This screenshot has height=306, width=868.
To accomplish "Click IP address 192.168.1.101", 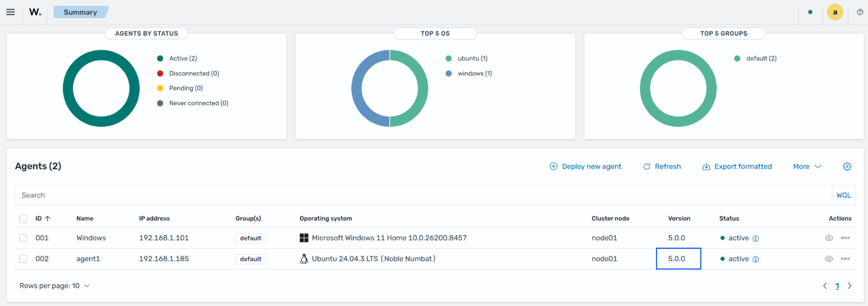I will click(x=164, y=238).
